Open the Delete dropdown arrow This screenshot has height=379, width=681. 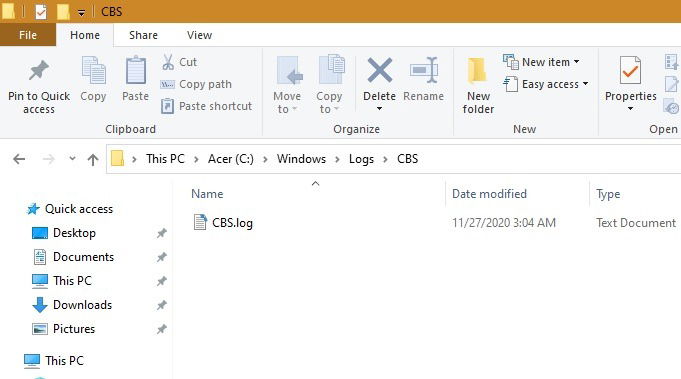(x=379, y=109)
